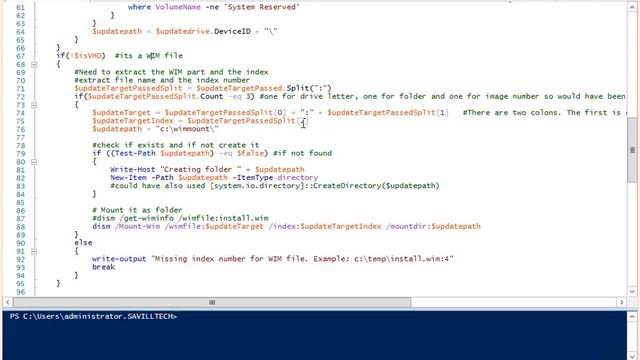Screen dimensions: 640x360
Task: Click the '#its a WIM file' comment
Action: click(149, 56)
